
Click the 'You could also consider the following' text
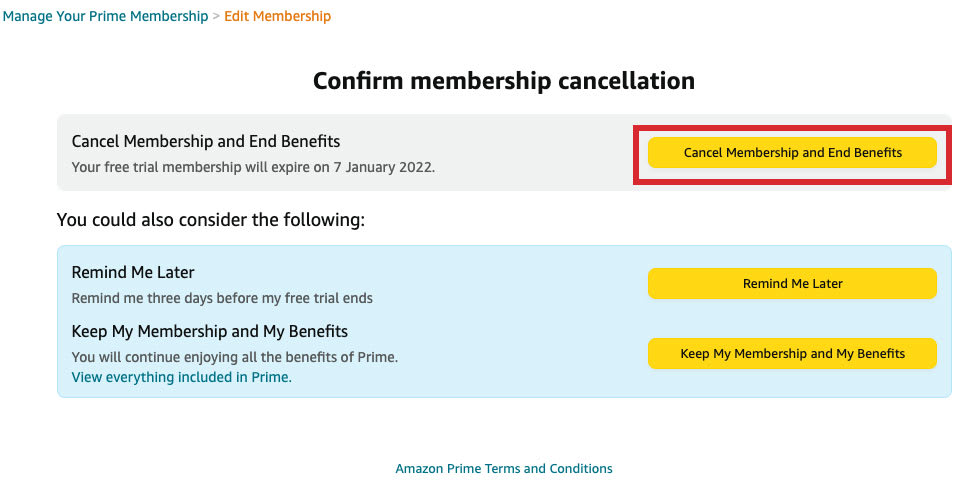click(x=210, y=219)
